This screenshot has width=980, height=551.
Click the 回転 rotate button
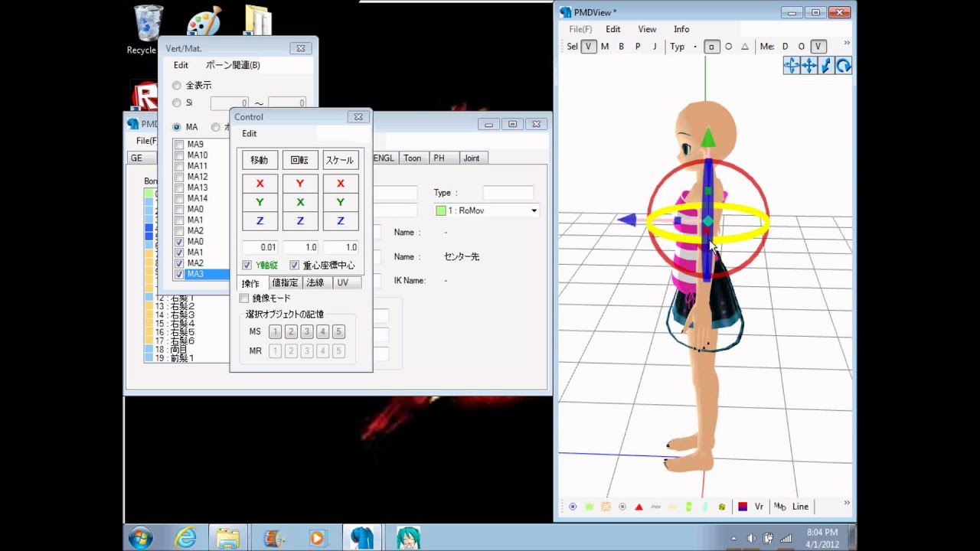tap(300, 160)
